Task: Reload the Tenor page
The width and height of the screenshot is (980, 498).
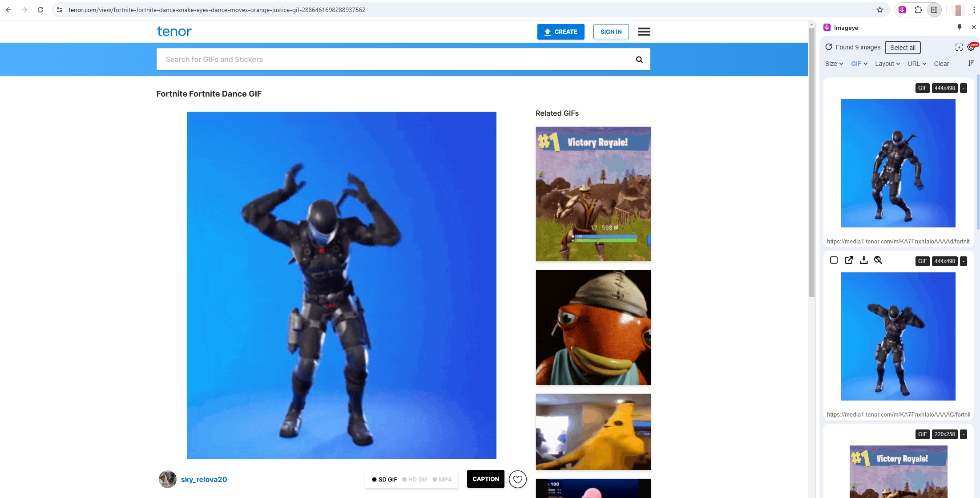Action: (x=40, y=10)
